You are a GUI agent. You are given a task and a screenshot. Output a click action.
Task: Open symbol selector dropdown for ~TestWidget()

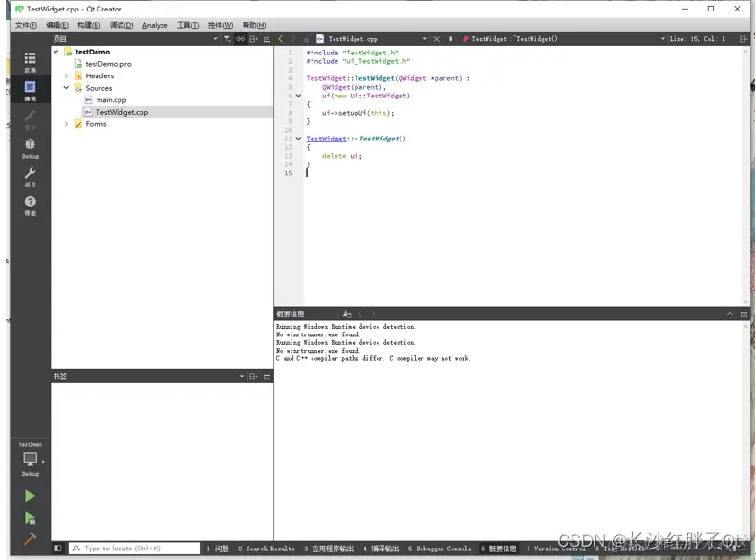(663, 39)
